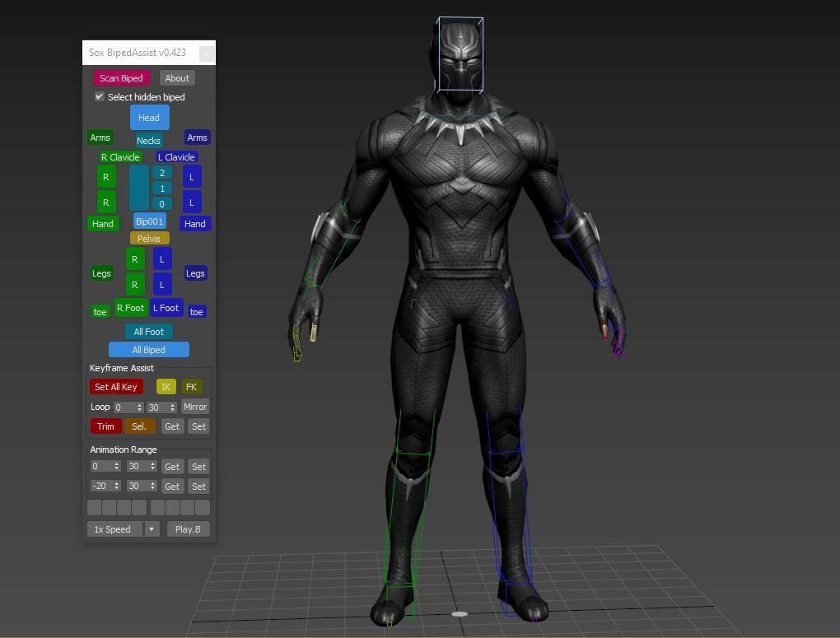This screenshot has height=638, width=840.
Task: Select the green right Arms button
Action: [x=100, y=137]
